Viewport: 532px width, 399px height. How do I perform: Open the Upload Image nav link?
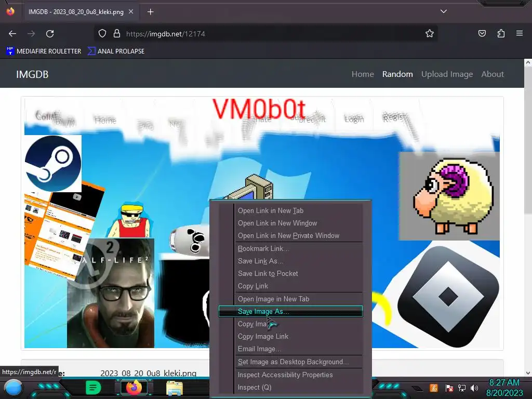pyautogui.click(x=447, y=74)
